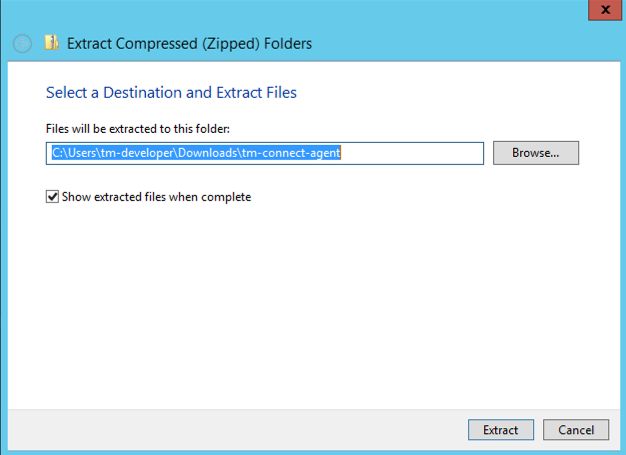Click 'C:\Users' at start of path

click(73, 153)
